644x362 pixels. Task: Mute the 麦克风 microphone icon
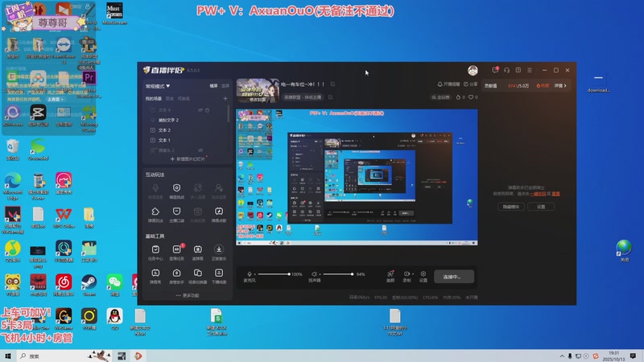pyautogui.click(x=250, y=274)
